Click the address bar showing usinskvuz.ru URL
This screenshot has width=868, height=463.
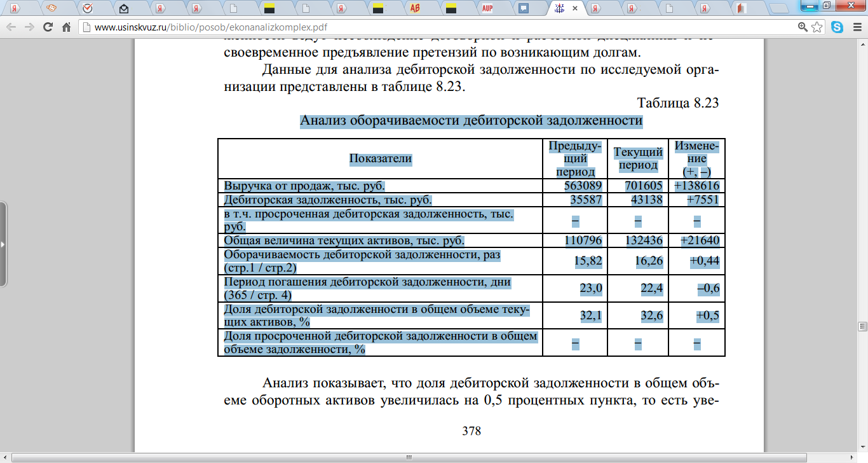point(438,27)
